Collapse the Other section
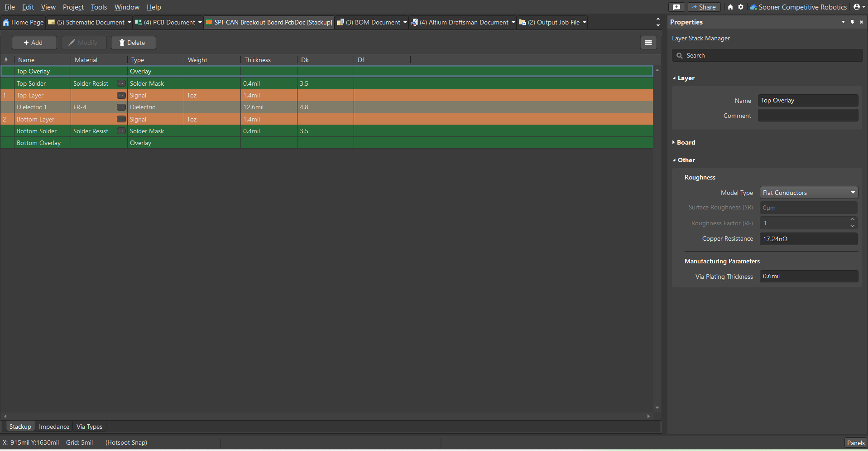 pos(674,160)
